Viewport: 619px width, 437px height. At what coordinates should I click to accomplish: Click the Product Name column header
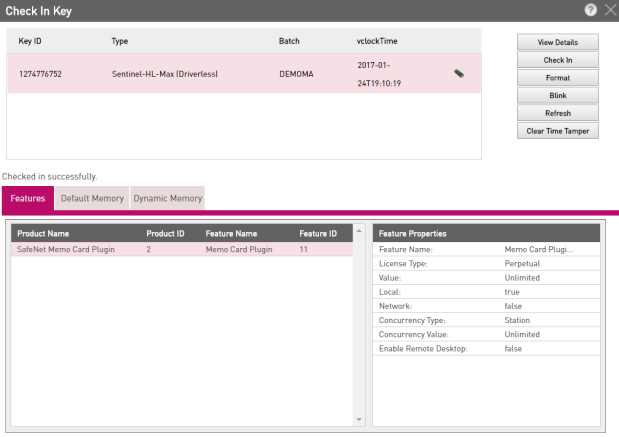click(43, 234)
